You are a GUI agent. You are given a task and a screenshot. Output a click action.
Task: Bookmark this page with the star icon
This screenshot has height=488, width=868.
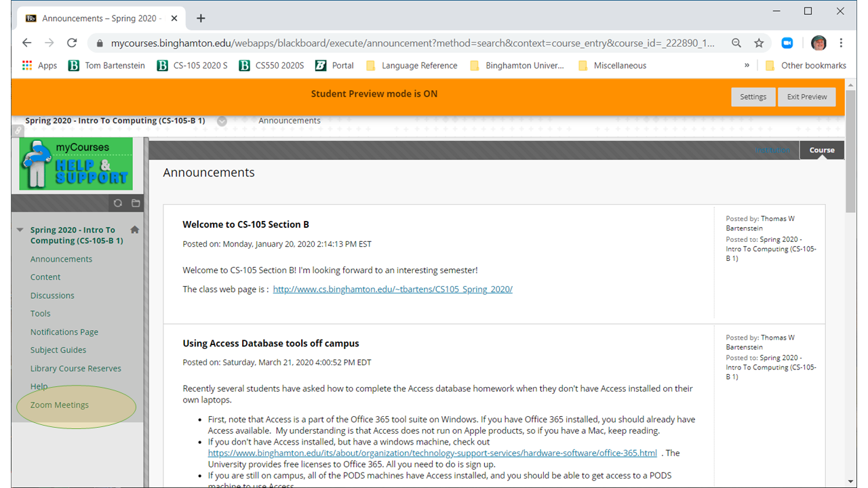(759, 43)
